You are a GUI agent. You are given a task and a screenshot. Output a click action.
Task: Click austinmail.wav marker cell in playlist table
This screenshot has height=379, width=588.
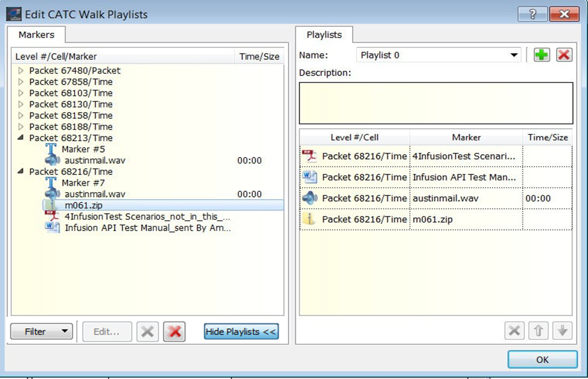point(466,198)
